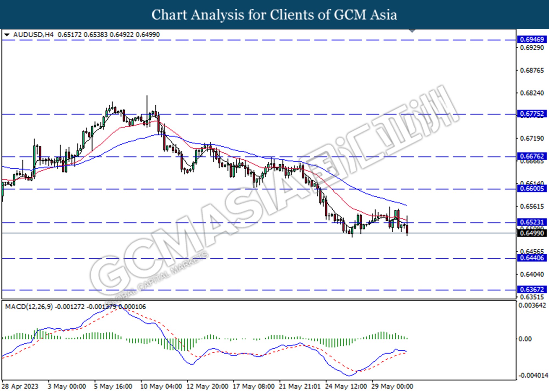The width and height of the screenshot is (549, 392).
Task: Select the 0.69469 horizontal line price label
Action: click(x=532, y=39)
